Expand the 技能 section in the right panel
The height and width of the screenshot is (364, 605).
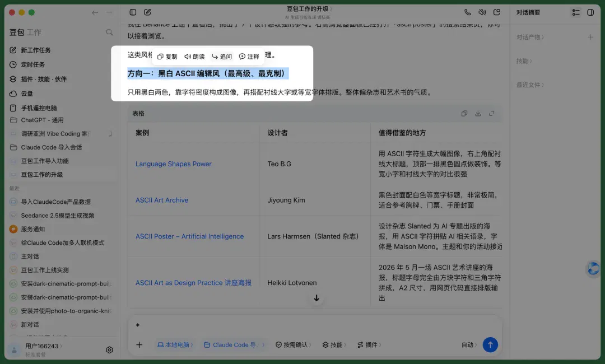pyautogui.click(x=524, y=61)
